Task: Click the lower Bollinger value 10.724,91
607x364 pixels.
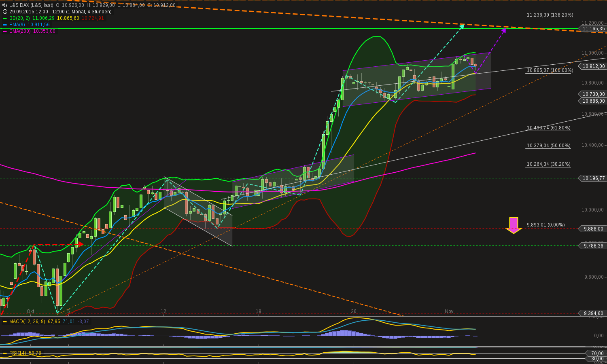Action: (x=93, y=18)
